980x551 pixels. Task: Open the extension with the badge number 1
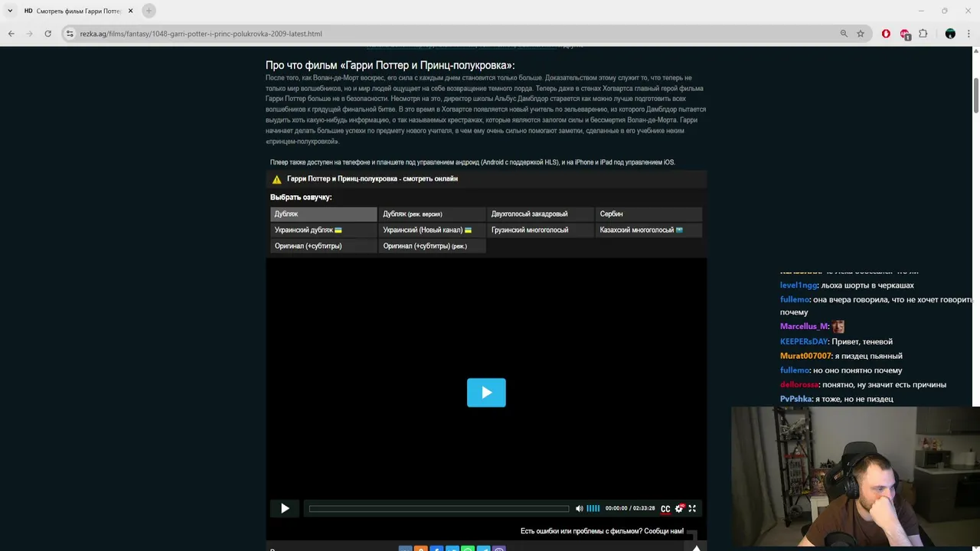[905, 34]
